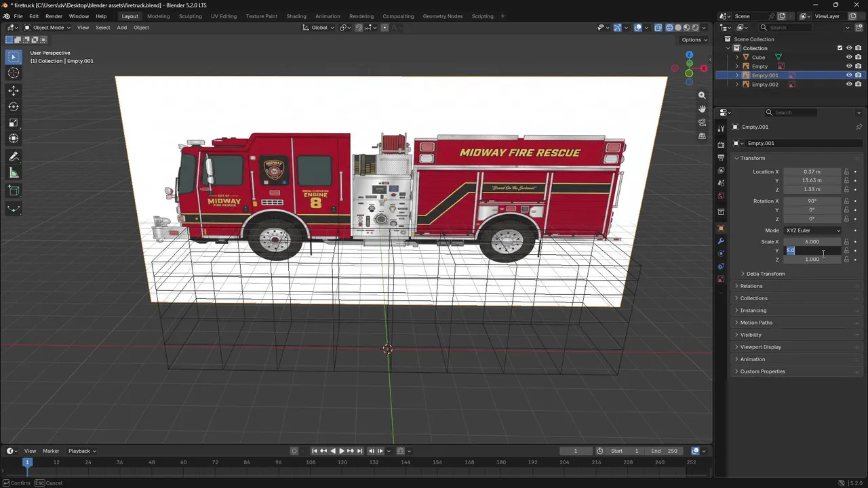Switch orthographic/perspective with the grid icon

(702, 136)
